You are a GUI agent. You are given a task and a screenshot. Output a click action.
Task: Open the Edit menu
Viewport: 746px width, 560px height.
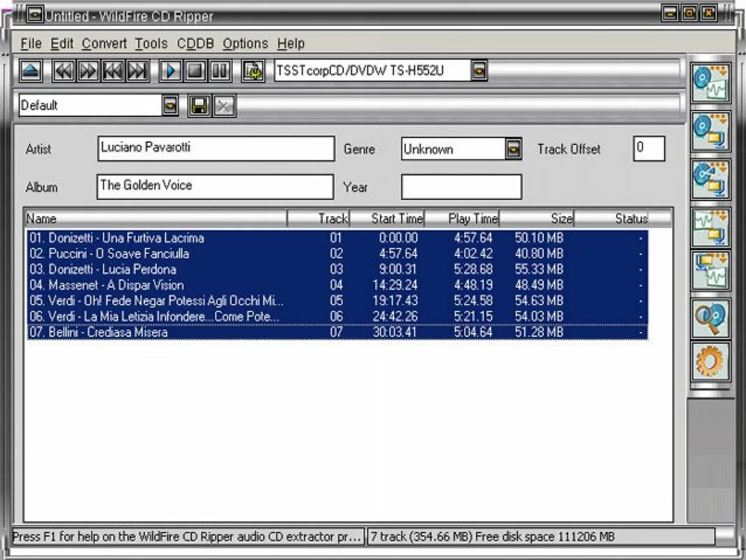tap(62, 44)
